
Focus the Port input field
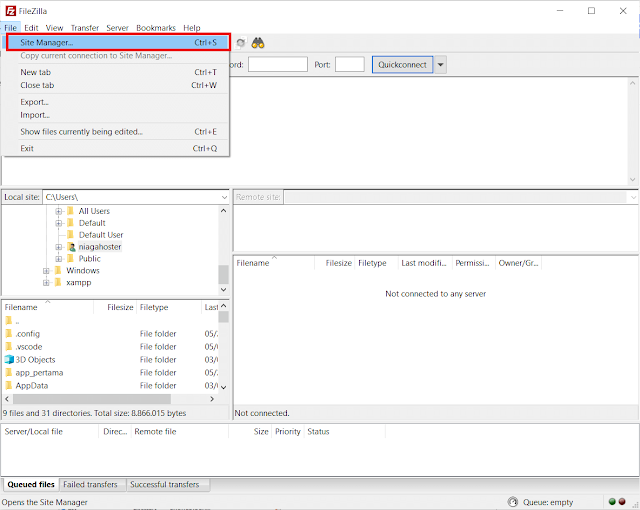click(350, 64)
